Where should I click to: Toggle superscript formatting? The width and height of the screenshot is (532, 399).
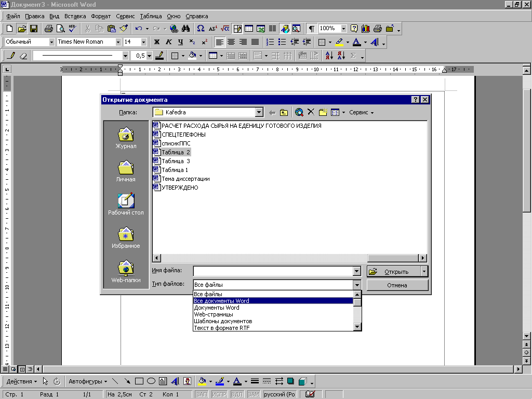tap(204, 42)
